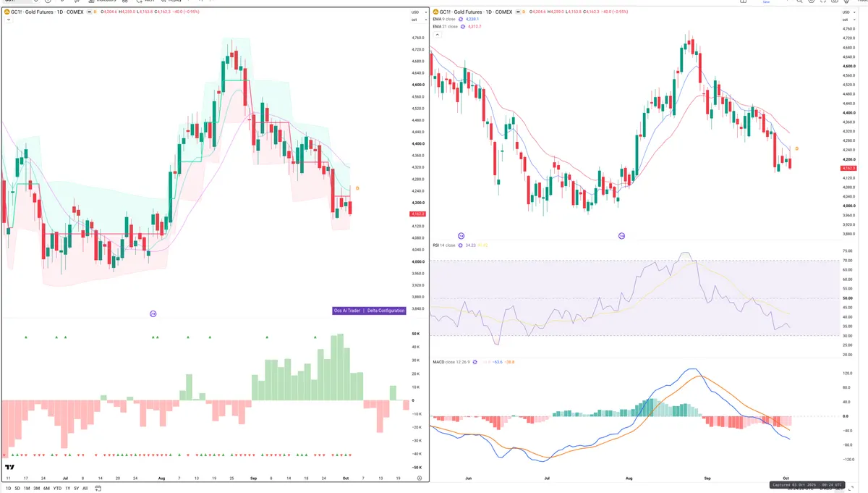
Task: Click the orange D marker on left price chart
Action: point(357,188)
